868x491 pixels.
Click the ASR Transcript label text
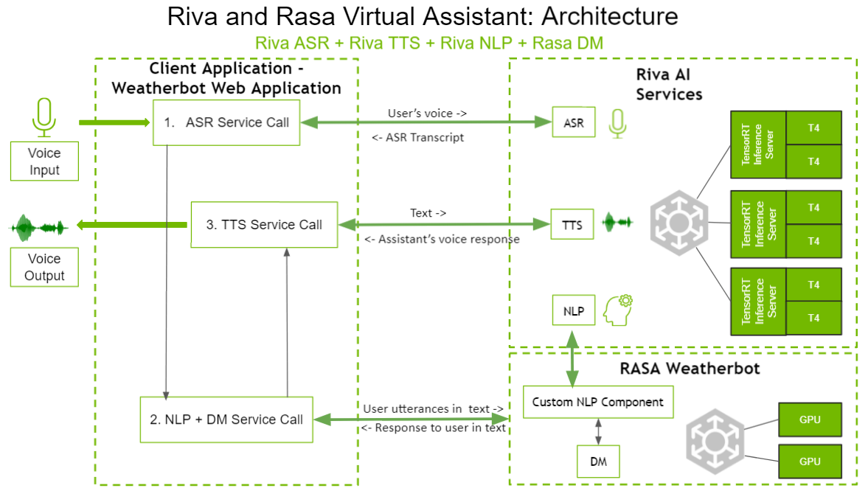click(417, 137)
